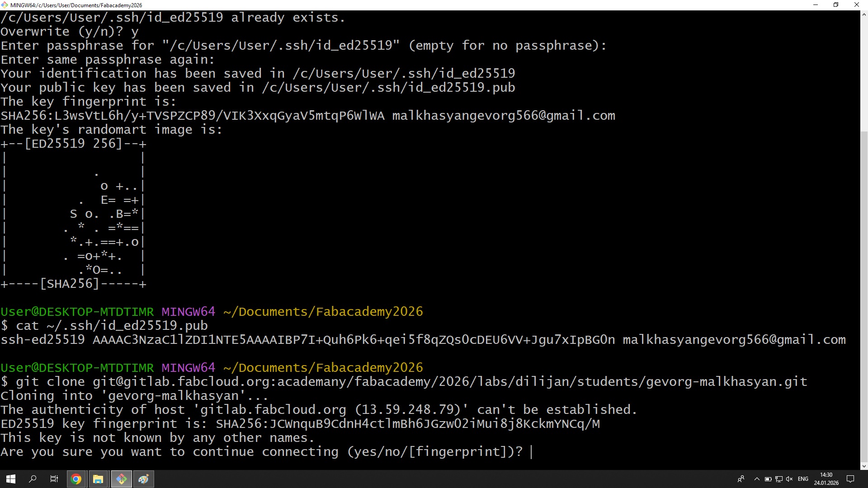Open the Windows Start menu

click(x=11, y=479)
